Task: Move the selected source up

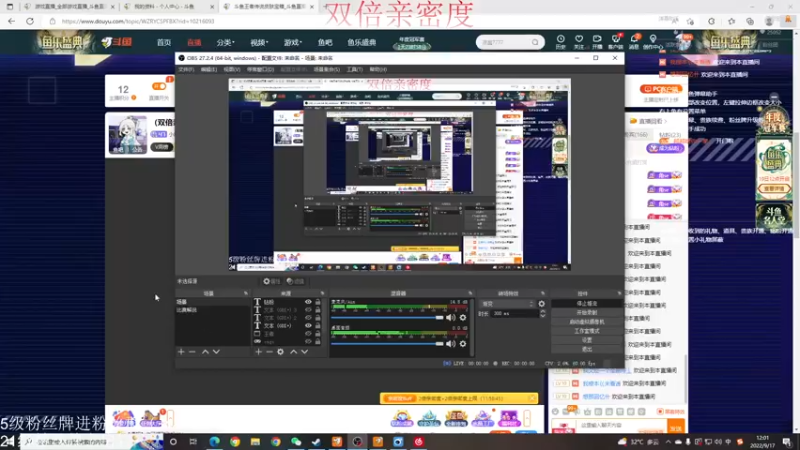Action: click(293, 352)
